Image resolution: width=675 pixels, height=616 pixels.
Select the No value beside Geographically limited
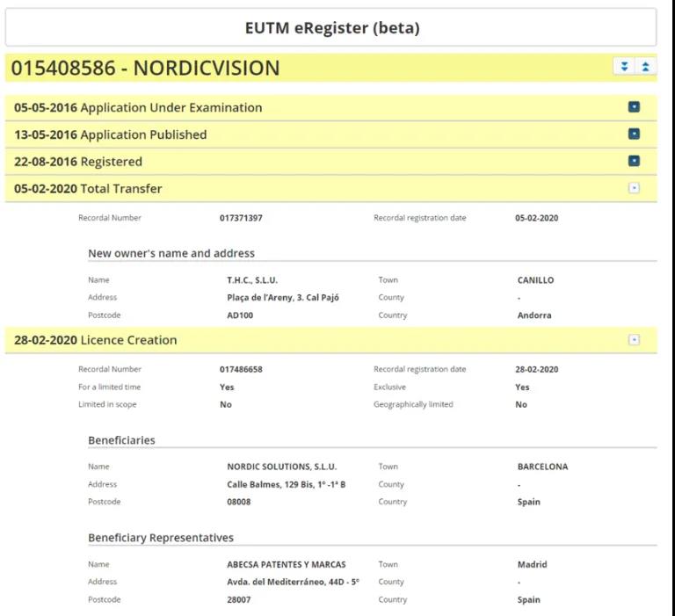[521, 404]
